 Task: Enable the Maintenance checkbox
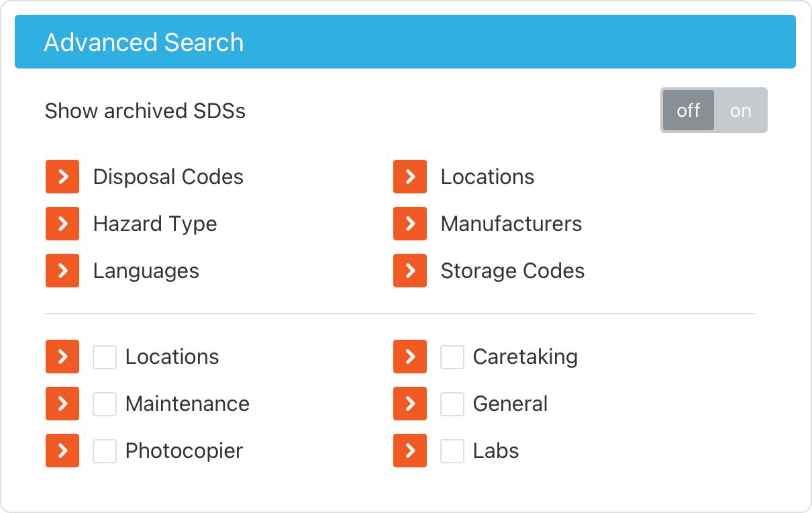[105, 404]
